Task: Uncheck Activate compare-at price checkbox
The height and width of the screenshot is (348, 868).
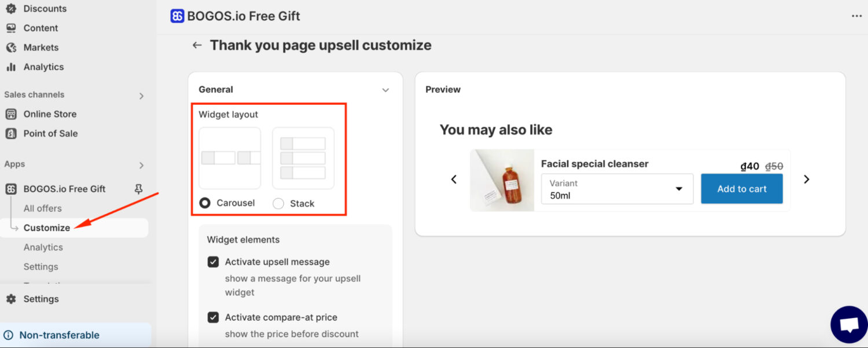Action: [x=213, y=317]
